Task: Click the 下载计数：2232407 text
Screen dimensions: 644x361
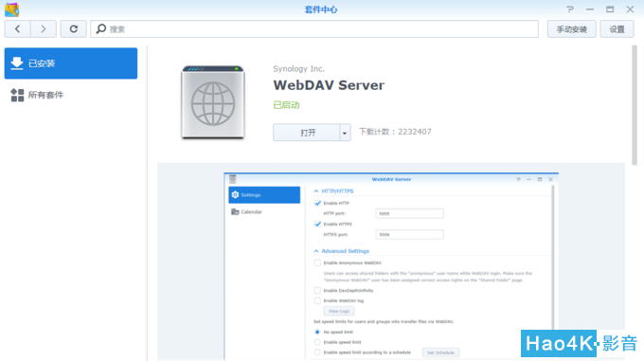Action: coord(395,132)
